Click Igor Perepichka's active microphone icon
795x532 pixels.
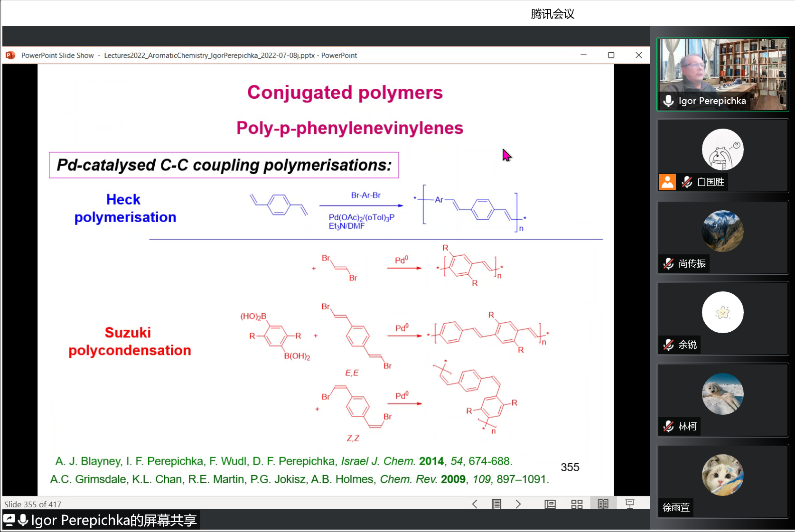(x=668, y=101)
